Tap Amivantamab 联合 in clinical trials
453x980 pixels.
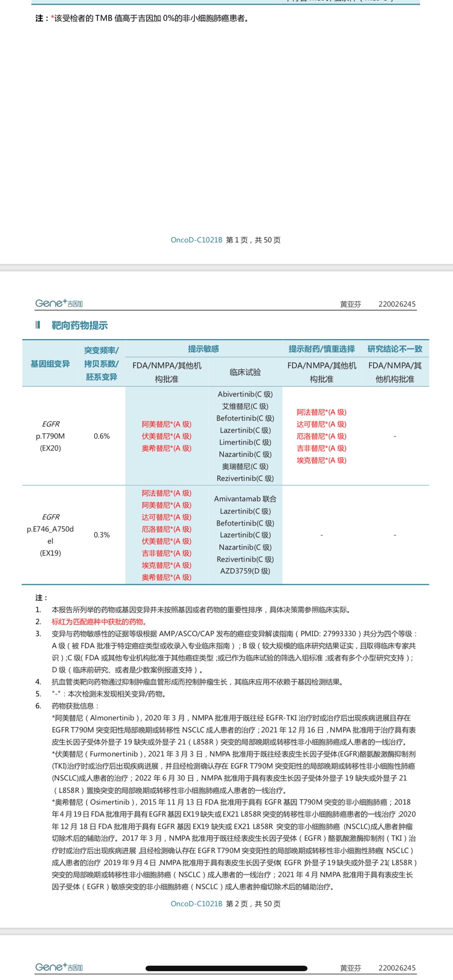(x=245, y=499)
